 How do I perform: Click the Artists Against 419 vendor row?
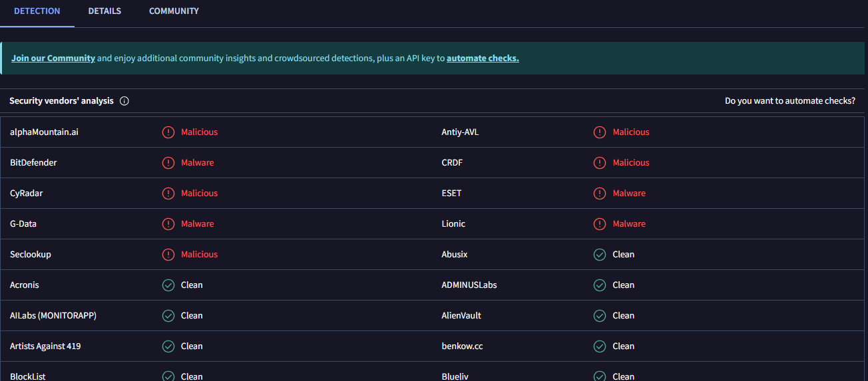(x=45, y=346)
